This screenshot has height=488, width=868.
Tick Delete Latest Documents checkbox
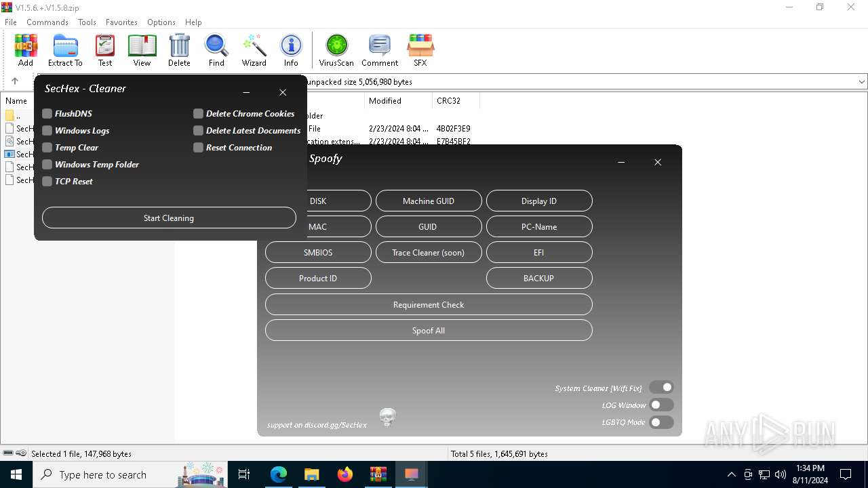point(198,131)
